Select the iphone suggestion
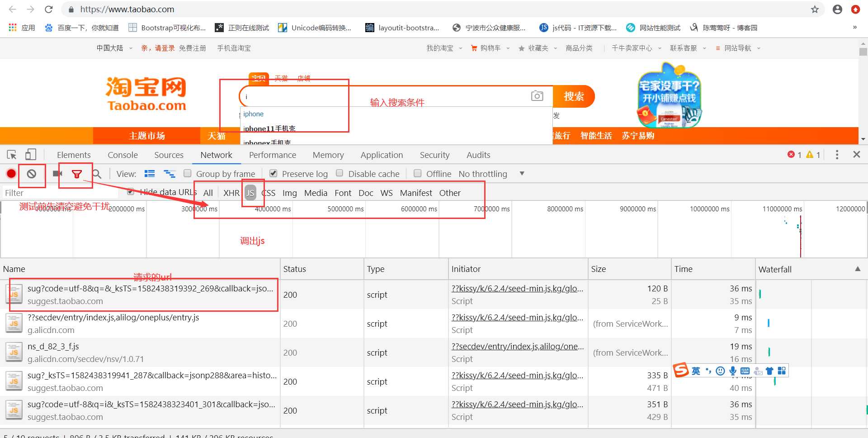The height and width of the screenshot is (438, 868). click(254, 114)
